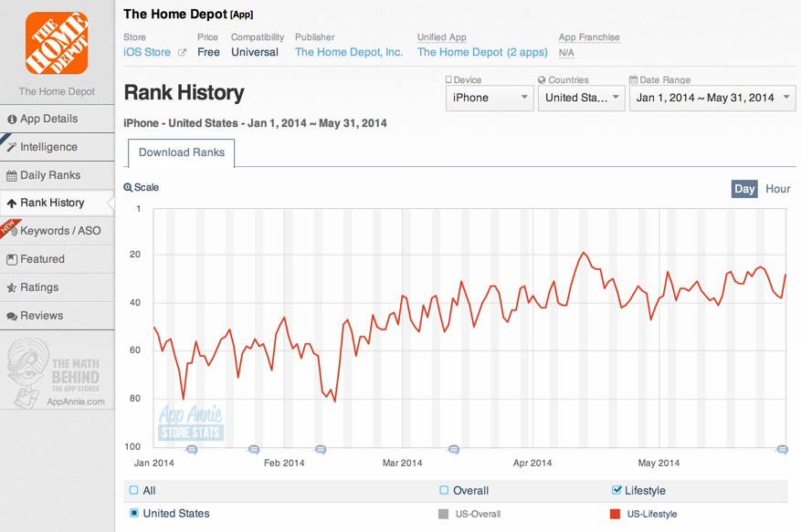
Task: Click the comment marker in early February
Action: coord(321,449)
